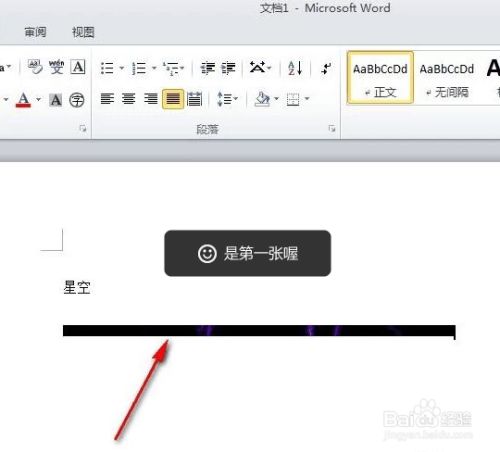
Task: Select the 无间隔 style
Action: pos(447,78)
